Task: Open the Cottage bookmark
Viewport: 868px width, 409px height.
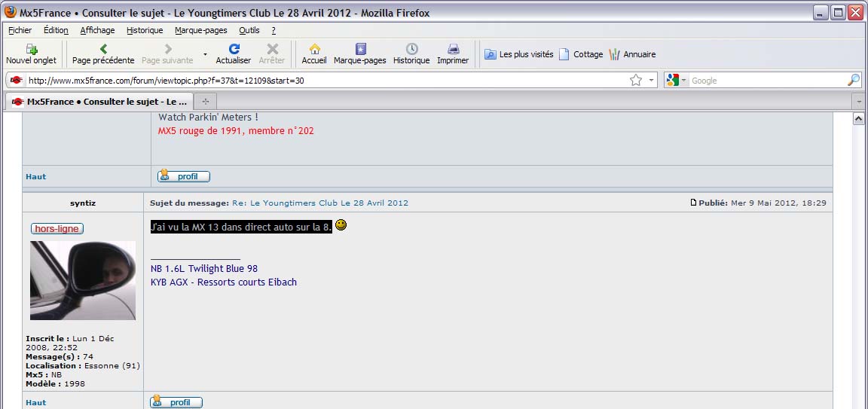Action: [581, 54]
